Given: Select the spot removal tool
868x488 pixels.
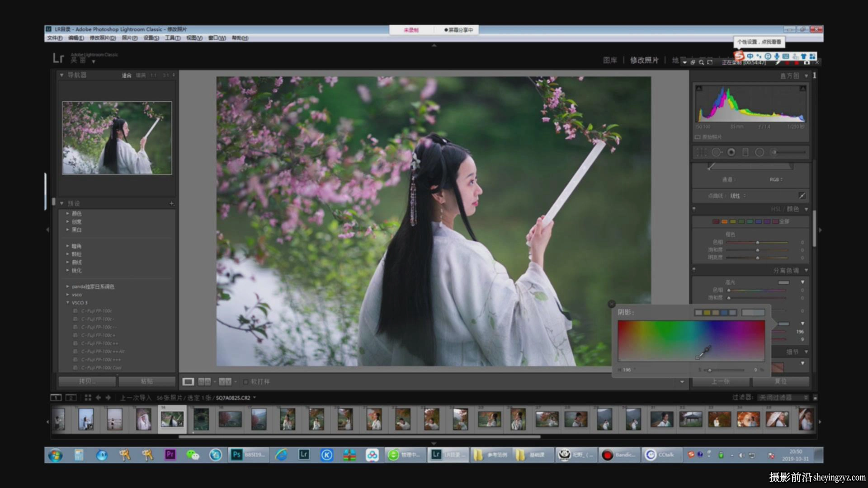Looking at the screenshot, I should (717, 152).
